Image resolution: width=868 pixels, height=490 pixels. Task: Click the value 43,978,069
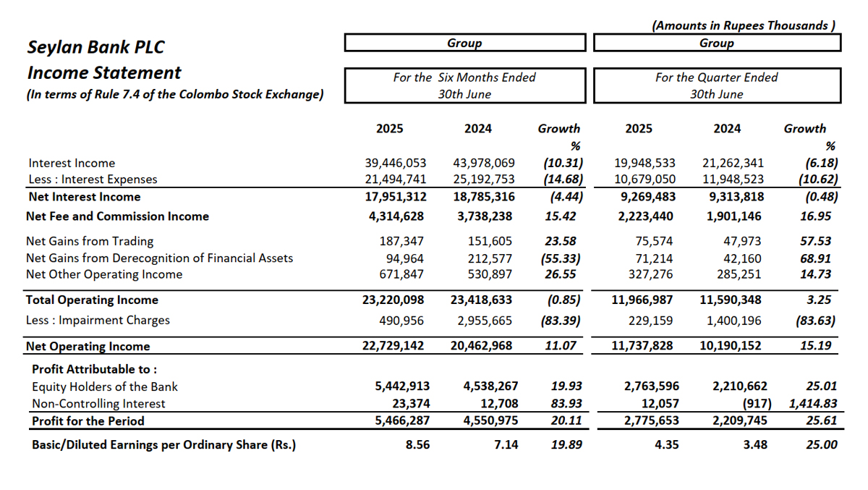[x=483, y=163]
